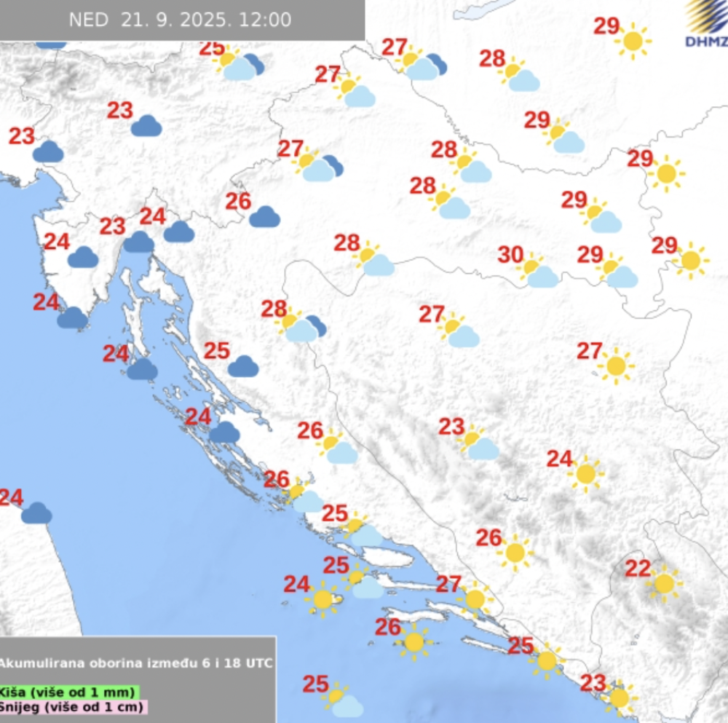Click the sun icon beside 24 on the Adriatic island
This screenshot has width=728, height=723.
pyautogui.click(x=323, y=599)
